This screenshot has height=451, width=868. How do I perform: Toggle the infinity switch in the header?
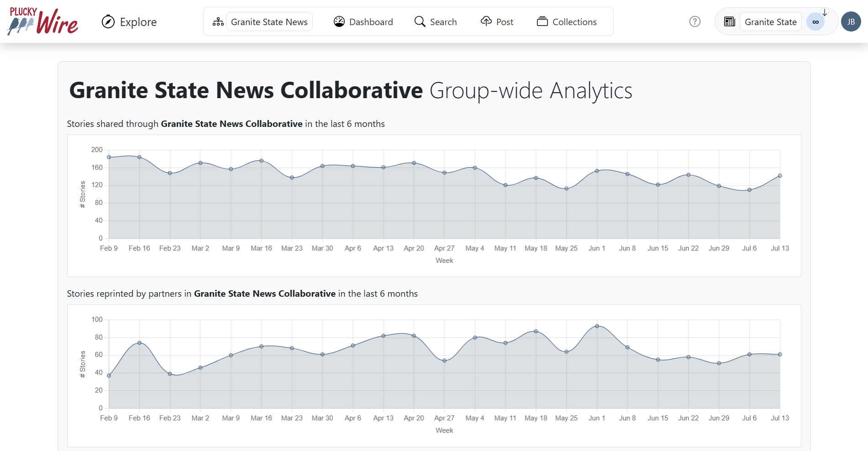815,21
